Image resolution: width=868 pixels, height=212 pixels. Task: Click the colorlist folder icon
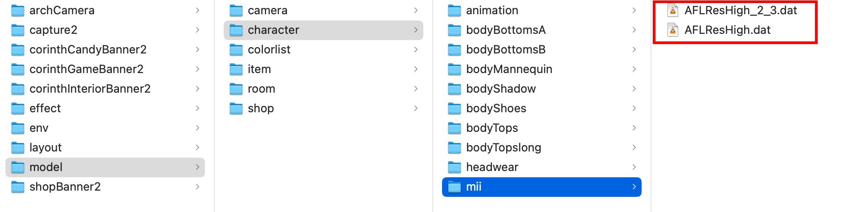(x=236, y=50)
